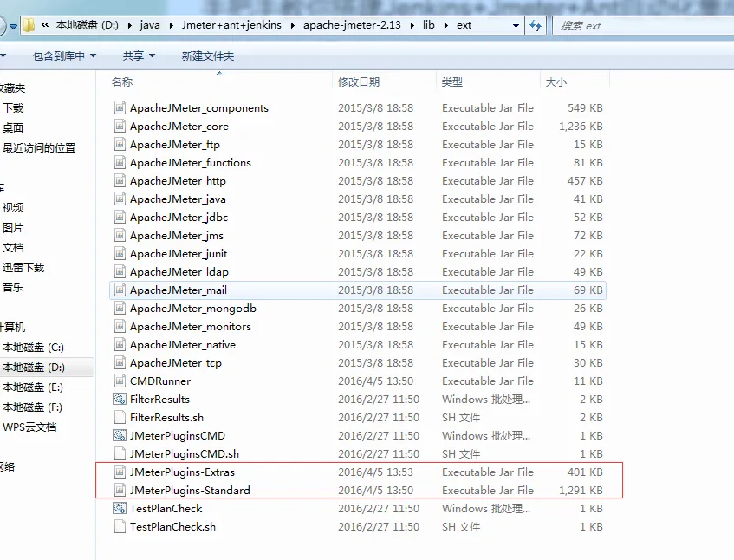Click the JMeterPlugins-Standard jar icon
The height and width of the screenshot is (560, 734).
tap(120, 491)
